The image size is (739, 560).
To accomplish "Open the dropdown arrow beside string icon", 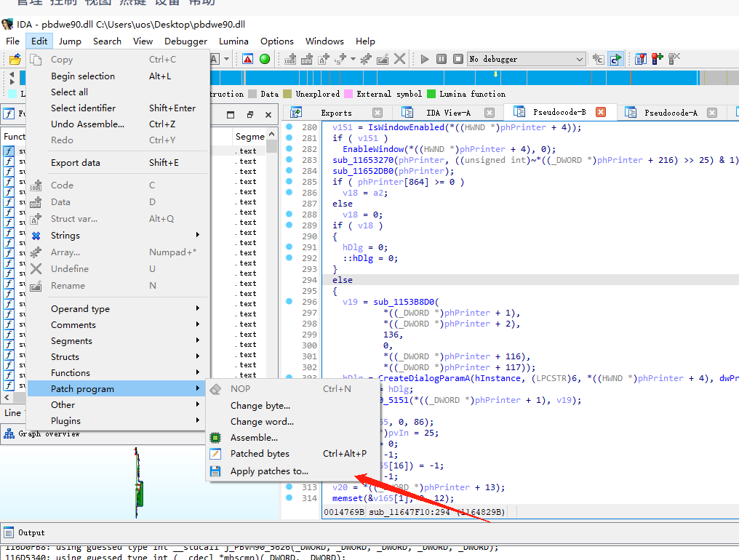I will [353, 59].
